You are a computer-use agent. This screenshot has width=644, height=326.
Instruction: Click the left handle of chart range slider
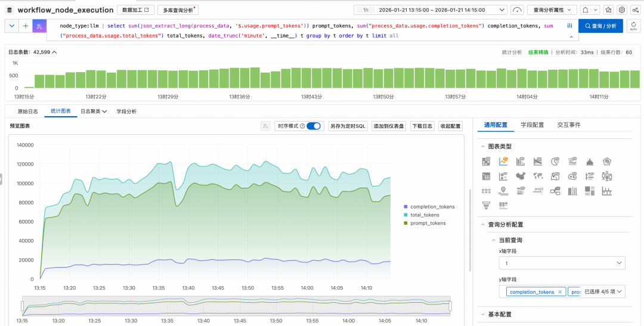click(x=23, y=306)
